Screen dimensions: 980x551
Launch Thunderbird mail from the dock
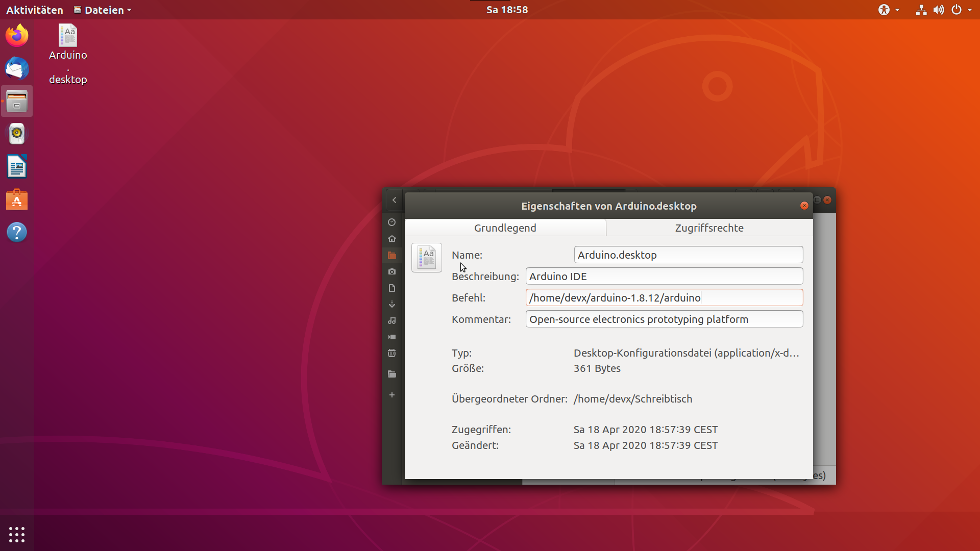tap(17, 68)
